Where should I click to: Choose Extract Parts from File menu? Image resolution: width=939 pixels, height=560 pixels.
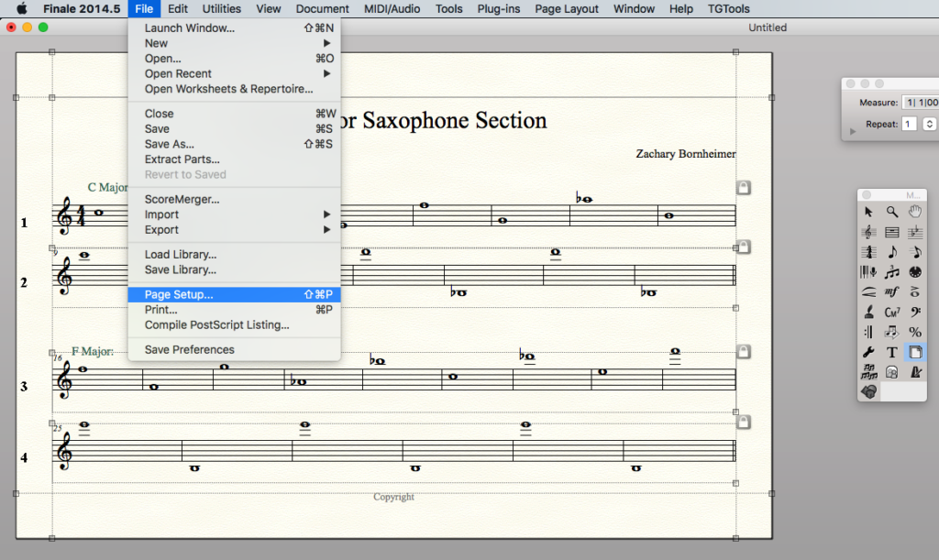182,159
